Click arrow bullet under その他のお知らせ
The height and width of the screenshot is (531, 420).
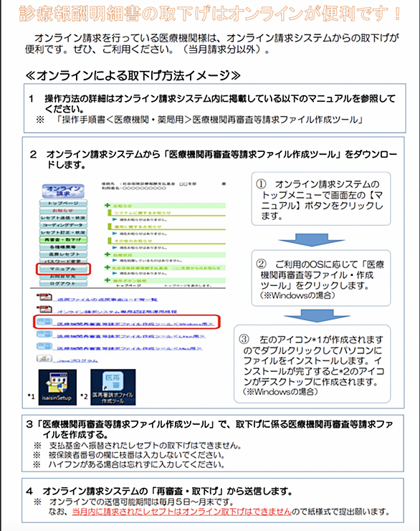(x=115, y=247)
